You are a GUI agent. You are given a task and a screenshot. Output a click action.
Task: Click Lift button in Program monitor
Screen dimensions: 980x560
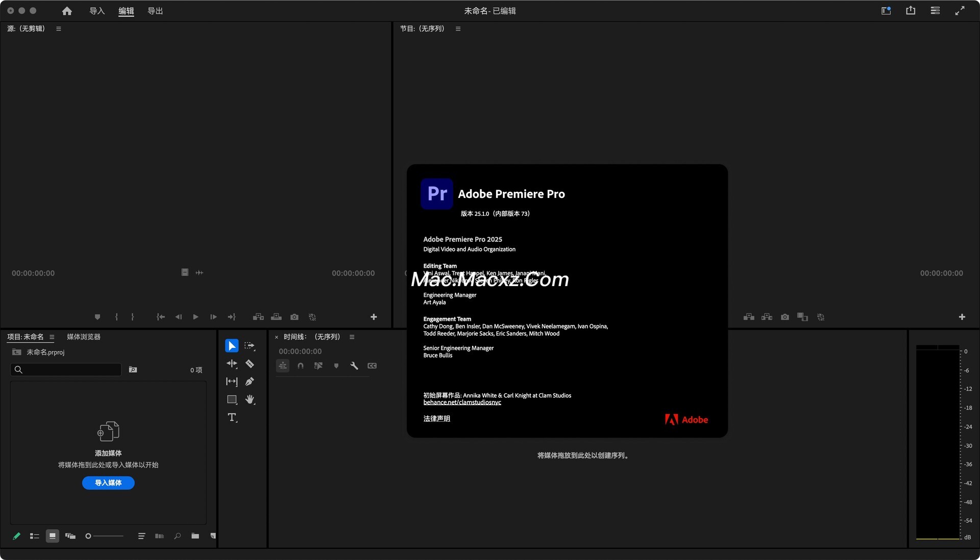tap(749, 317)
